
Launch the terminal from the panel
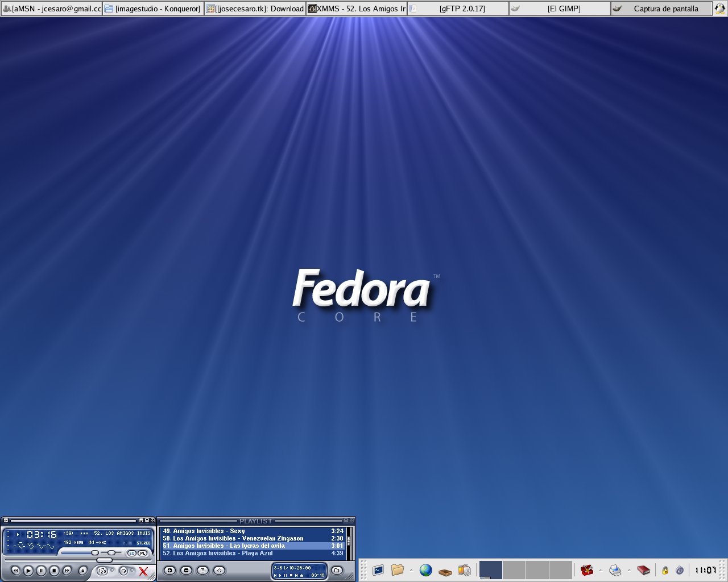tap(378, 570)
